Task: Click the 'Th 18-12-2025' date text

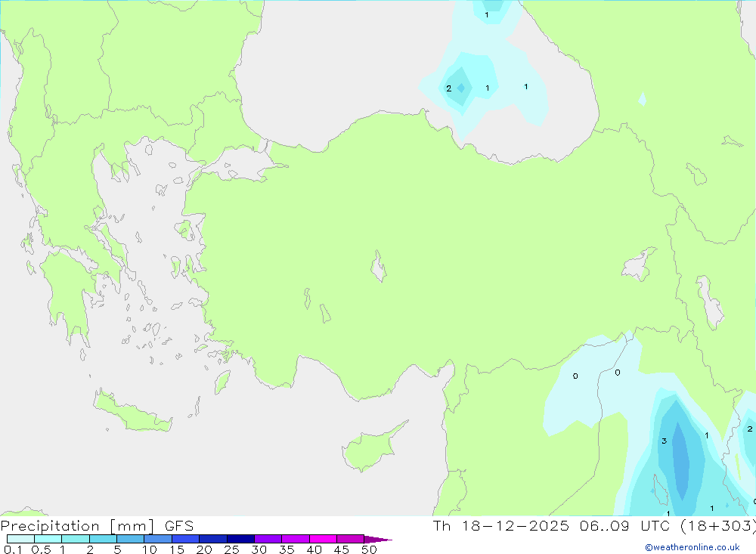Action: pos(500,526)
